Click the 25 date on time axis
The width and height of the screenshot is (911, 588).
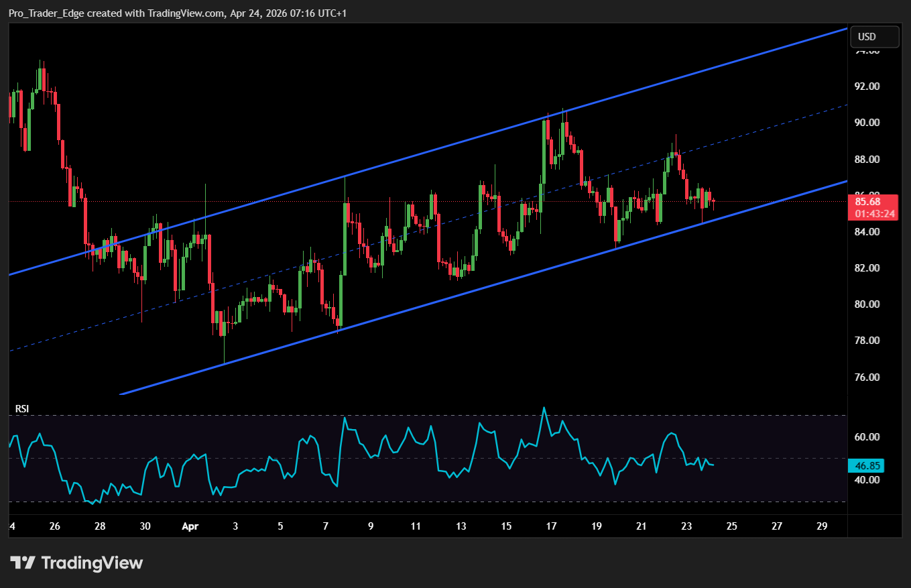(x=731, y=526)
